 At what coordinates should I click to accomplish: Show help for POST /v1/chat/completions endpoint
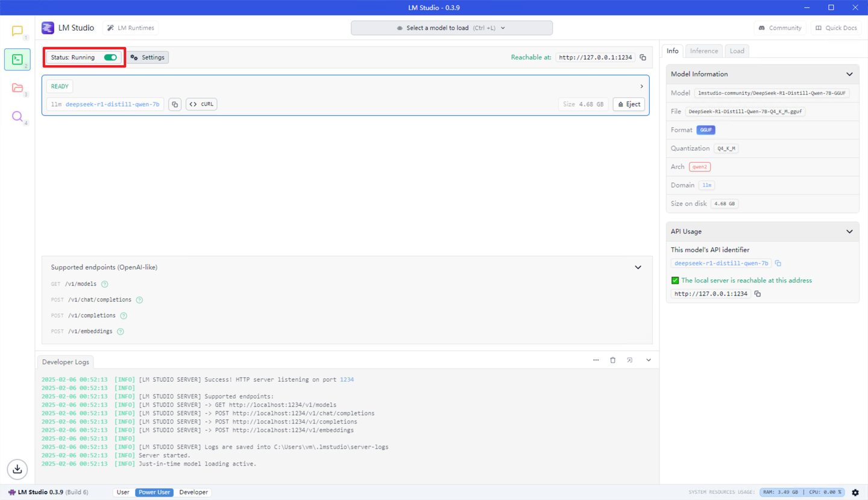coord(139,300)
